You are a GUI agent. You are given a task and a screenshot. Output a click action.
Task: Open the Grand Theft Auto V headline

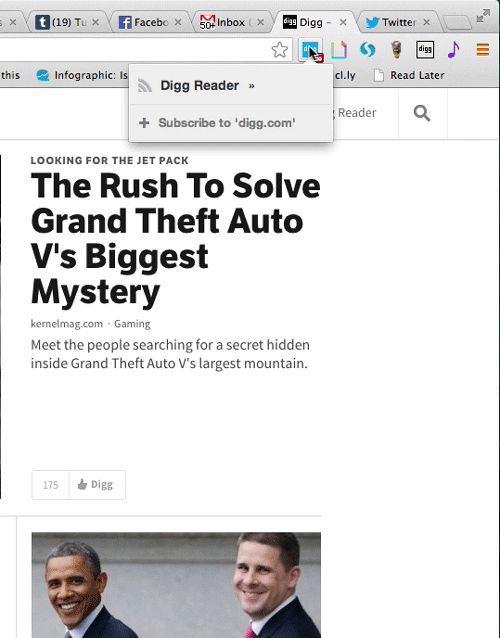pos(176,238)
